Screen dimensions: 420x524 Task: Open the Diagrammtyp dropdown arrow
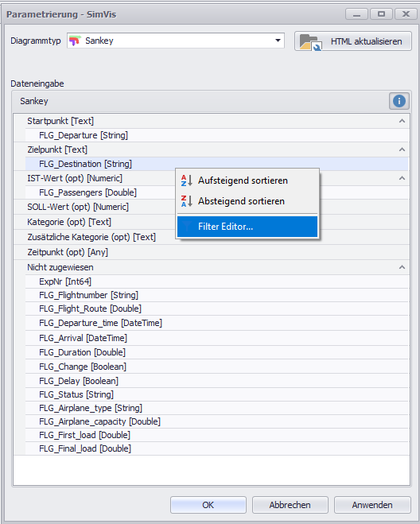pos(278,41)
